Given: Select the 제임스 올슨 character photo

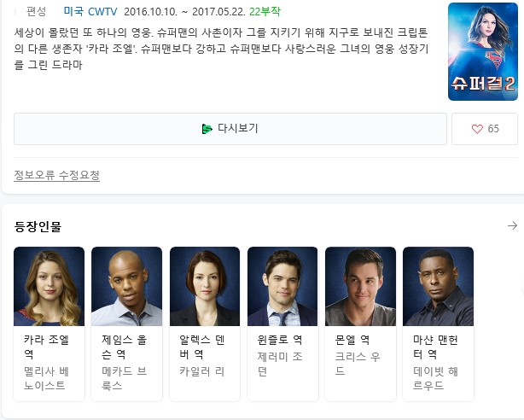Looking at the screenshot, I should (x=126, y=286).
